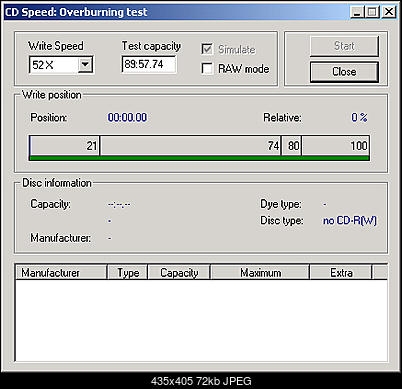The height and width of the screenshot is (389, 402).
Task: Click the 80 segment of the position bar
Action: point(292,146)
